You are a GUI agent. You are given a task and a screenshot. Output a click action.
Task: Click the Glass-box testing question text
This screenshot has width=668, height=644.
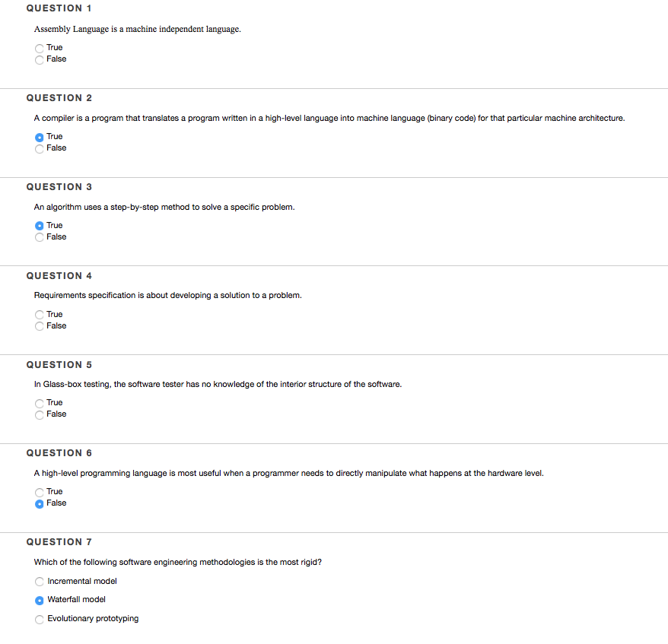click(218, 384)
